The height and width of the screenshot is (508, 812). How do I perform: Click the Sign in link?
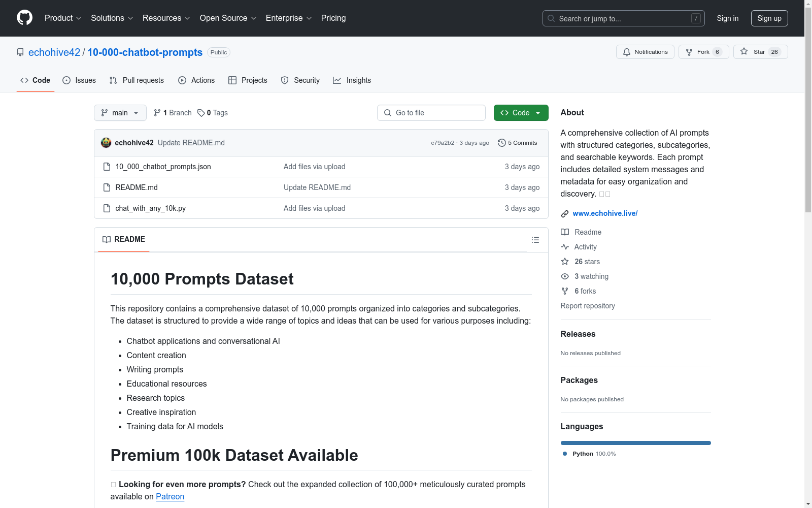[x=727, y=18]
